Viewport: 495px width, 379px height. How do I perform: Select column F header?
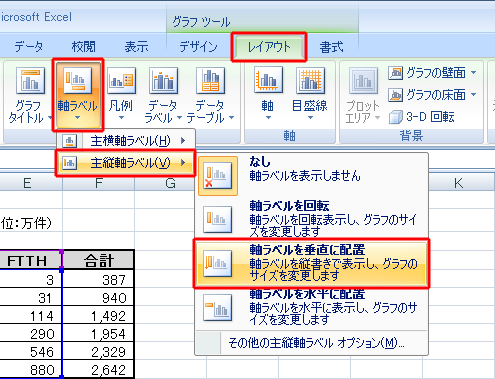coord(99,183)
